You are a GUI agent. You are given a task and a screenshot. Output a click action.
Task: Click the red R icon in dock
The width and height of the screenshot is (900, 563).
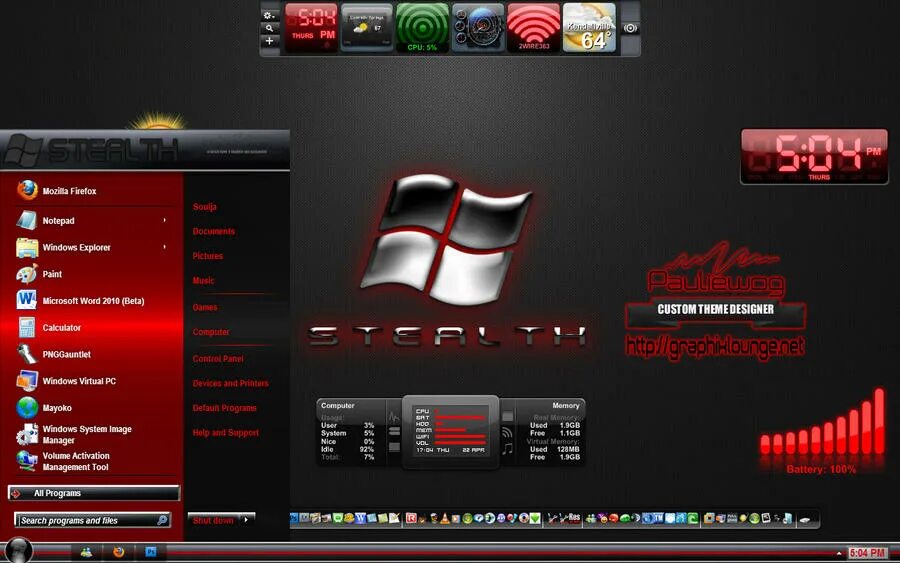pos(411,518)
